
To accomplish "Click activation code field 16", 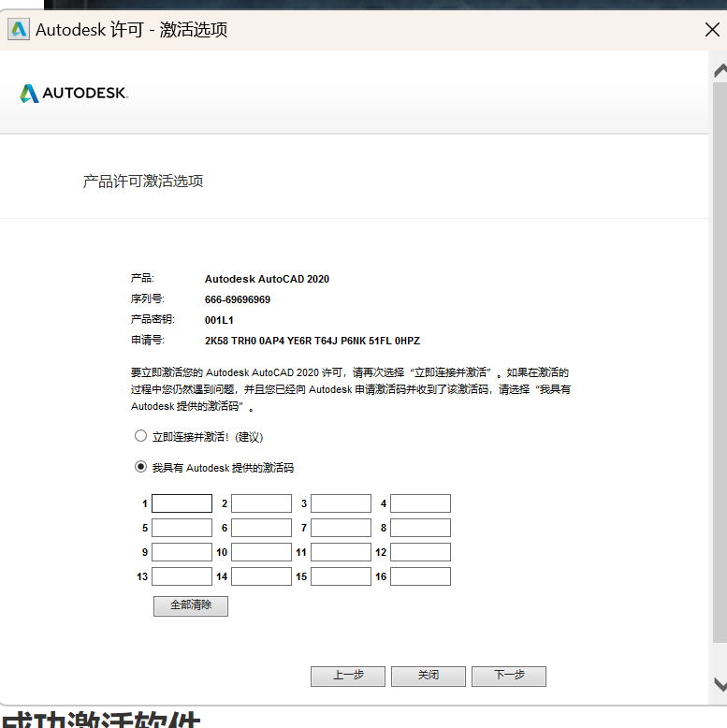I will [x=420, y=576].
